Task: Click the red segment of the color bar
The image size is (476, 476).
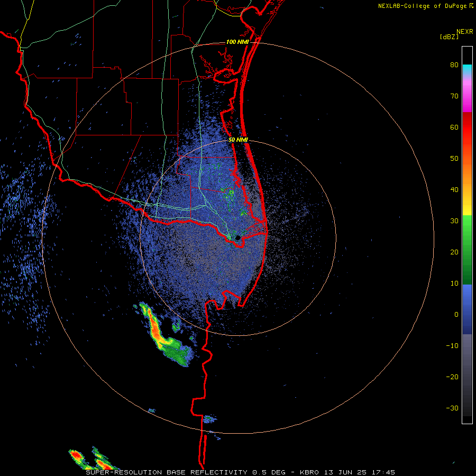Action: coord(467,127)
